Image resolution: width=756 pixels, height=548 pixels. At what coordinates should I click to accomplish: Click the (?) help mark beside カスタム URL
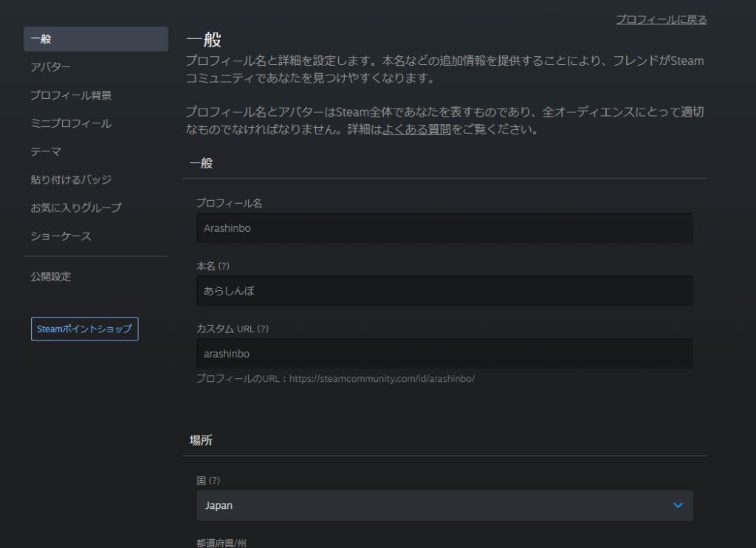[262, 328]
